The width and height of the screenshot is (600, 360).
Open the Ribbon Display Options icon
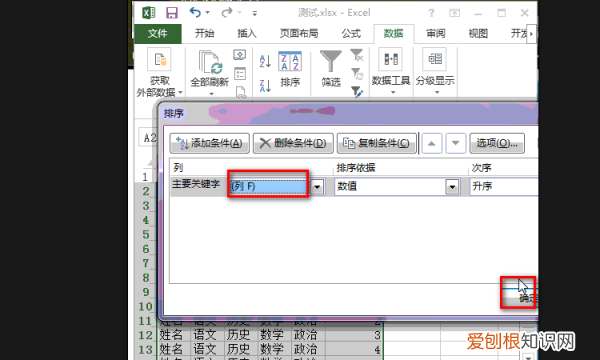coord(454,13)
